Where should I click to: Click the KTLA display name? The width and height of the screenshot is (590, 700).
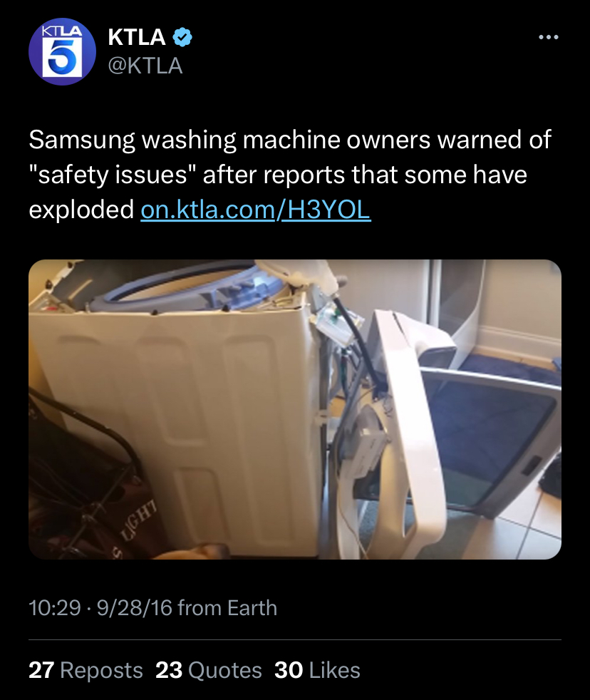tap(137, 37)
